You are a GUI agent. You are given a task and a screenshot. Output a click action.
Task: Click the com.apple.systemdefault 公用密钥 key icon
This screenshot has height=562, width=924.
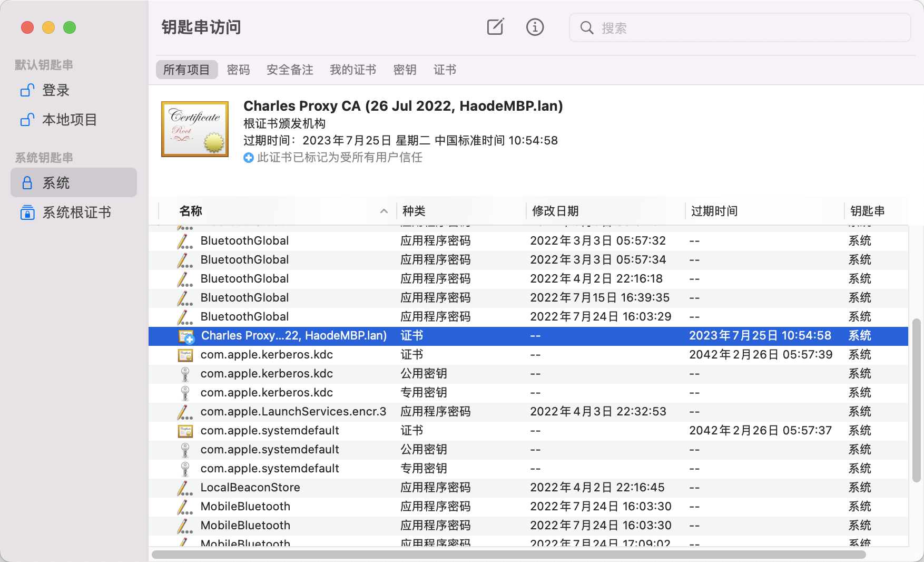(x=185, y=450)
